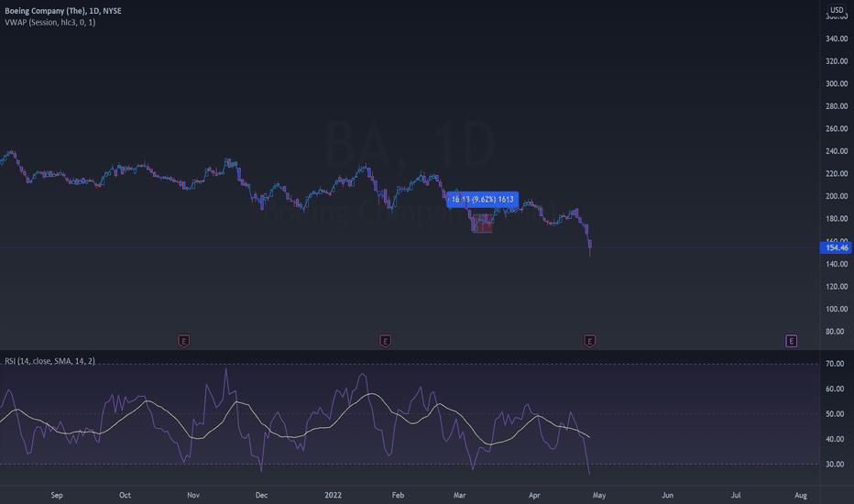Screen dimensions: 854x504
Task: Click the 220.00 price axis label
Action: [x=837, y=174]
